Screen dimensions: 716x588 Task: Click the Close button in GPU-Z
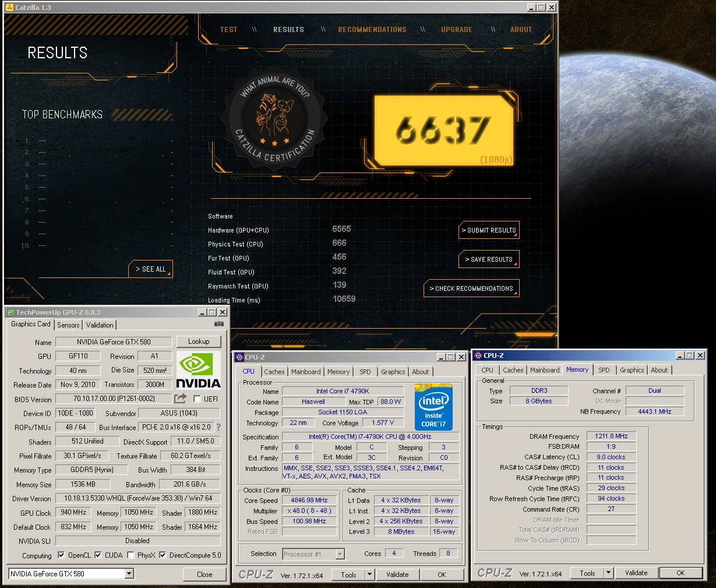tap(204, 575)
